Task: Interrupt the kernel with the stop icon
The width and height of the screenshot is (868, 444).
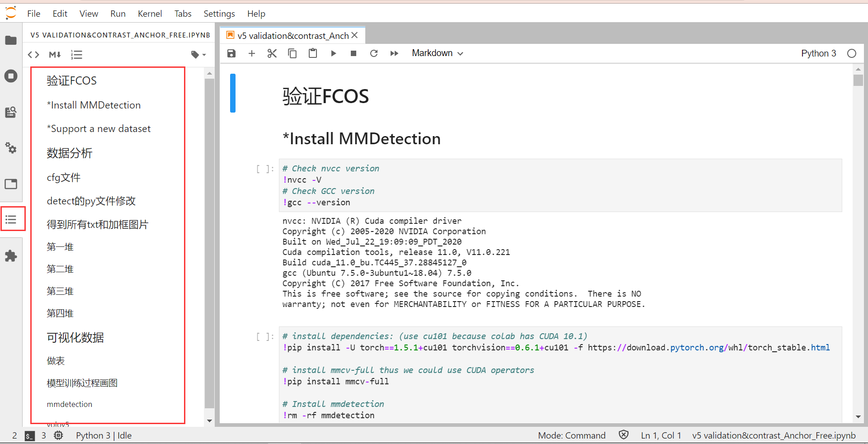Action: [x=354, y=53]
